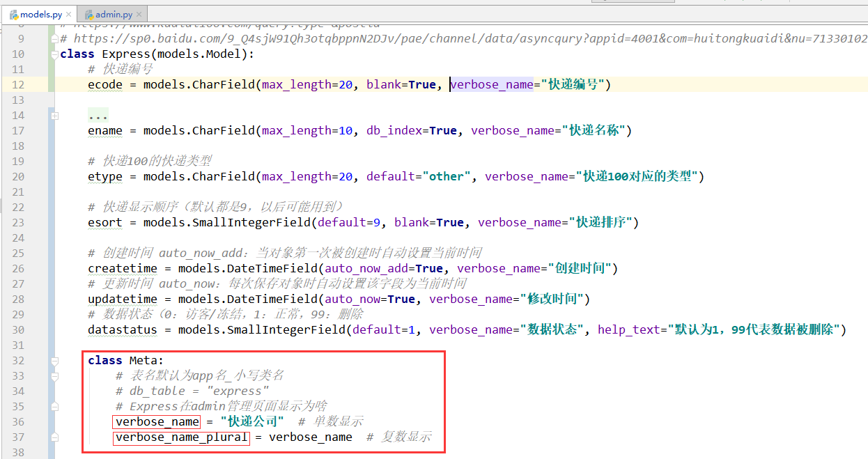Image resolution: width=868 pixels, height=459 pixels.
Task: Click the 'datastatus' variable name
Action: (123, 330)
